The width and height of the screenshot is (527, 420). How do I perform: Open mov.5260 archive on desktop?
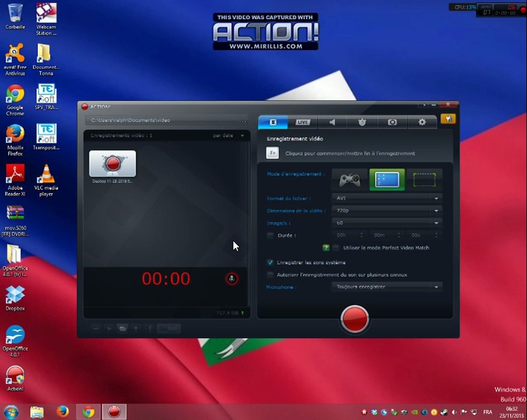pos(15,220)
